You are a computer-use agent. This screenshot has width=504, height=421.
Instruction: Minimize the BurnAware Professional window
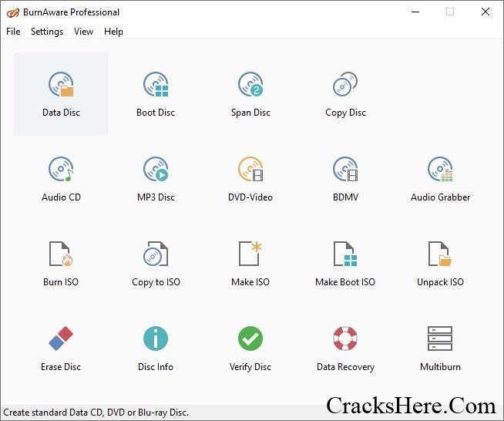coord(415,12)
